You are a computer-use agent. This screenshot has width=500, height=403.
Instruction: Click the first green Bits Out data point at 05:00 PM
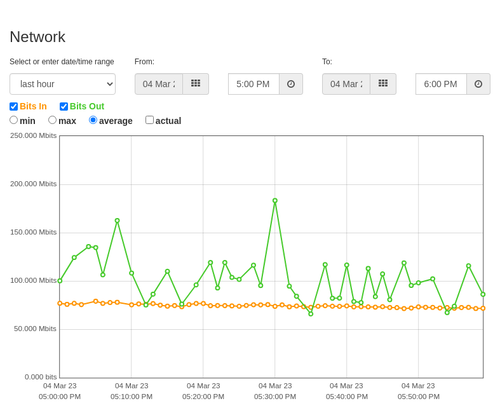60,281
